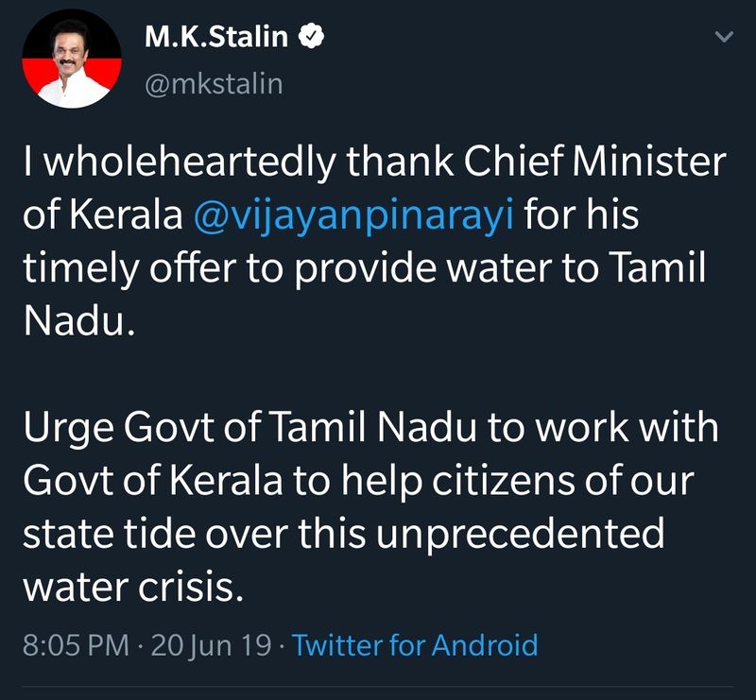
Task: Open the tweet options chevron menu
Action: point(723,38)
